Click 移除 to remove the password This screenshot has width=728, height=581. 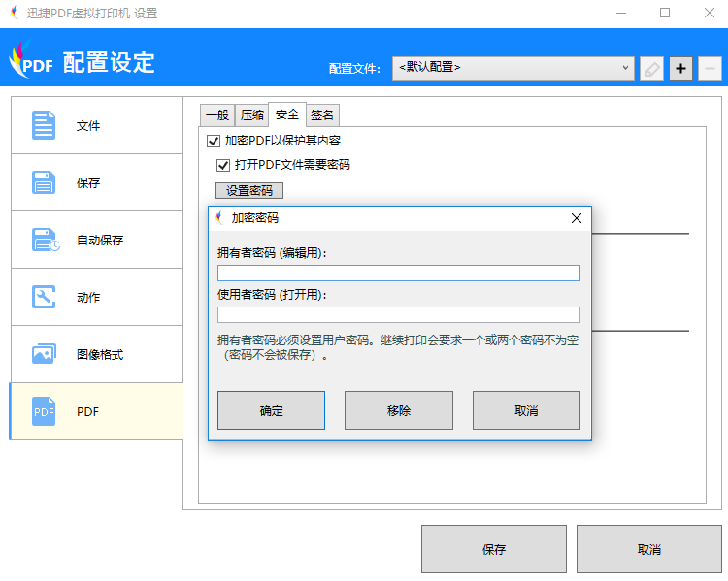tap(399, 410)
